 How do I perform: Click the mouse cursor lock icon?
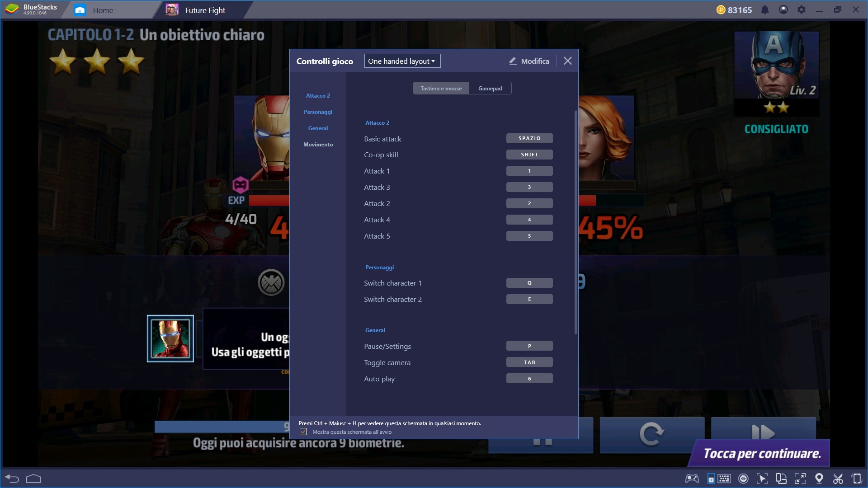762,479
